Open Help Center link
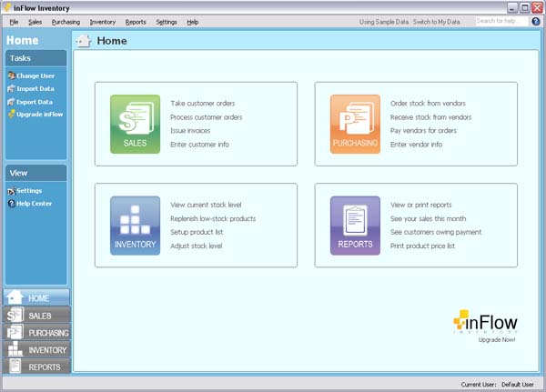Screen dimensions: 546x392 coord(35,204)
